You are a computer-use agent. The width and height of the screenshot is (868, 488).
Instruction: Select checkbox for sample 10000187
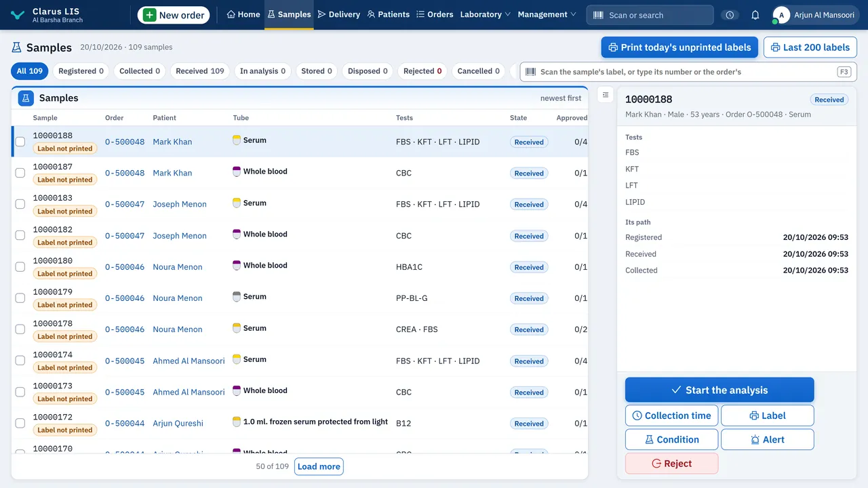pyautogui.click(x=20, y=173)
